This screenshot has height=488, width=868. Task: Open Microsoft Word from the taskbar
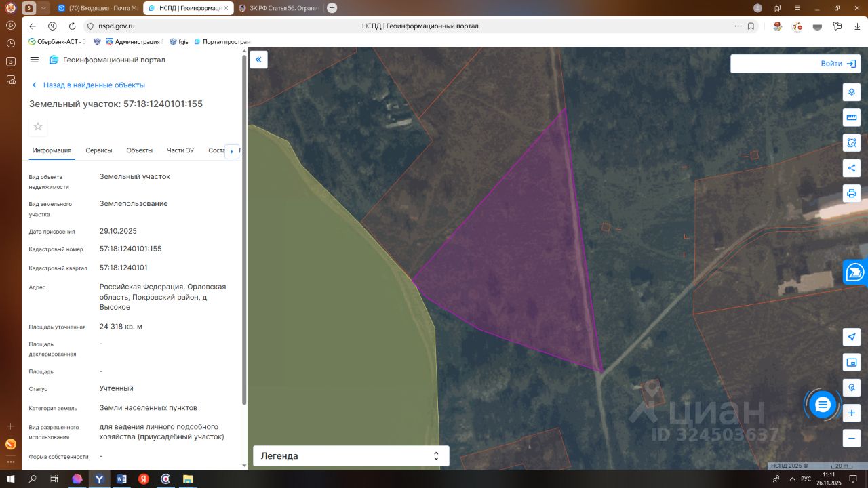point(121,479)
